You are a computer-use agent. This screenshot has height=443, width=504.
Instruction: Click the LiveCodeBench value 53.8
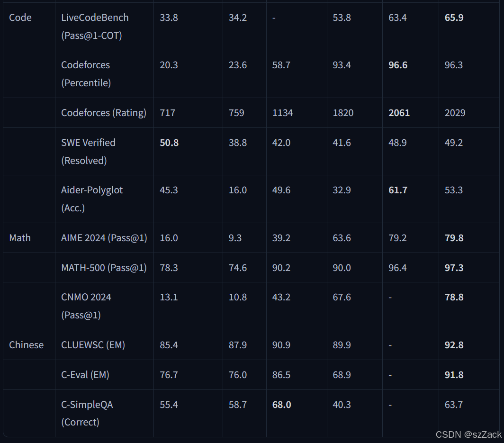click(342, 18)
